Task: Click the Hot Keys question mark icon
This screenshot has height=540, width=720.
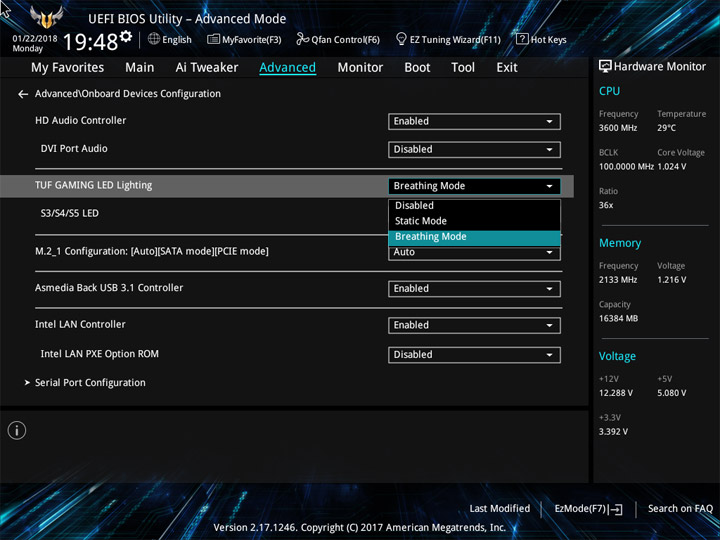Action: 522,39
